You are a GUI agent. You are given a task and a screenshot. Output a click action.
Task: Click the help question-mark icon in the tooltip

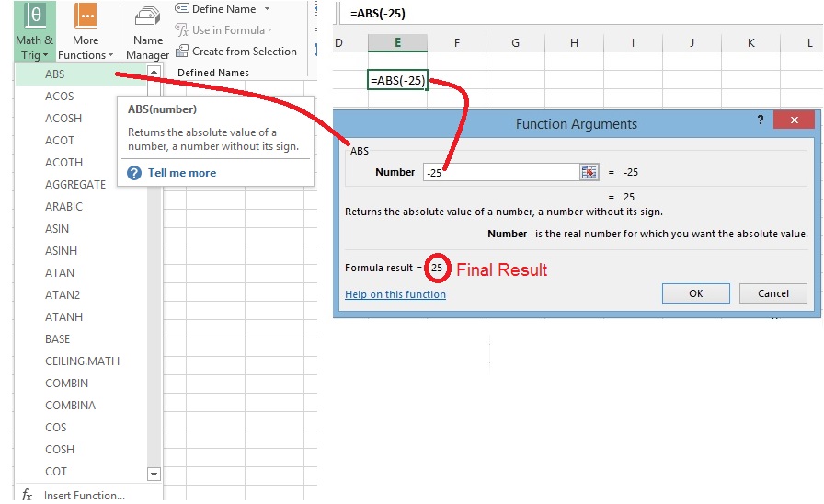134,173
